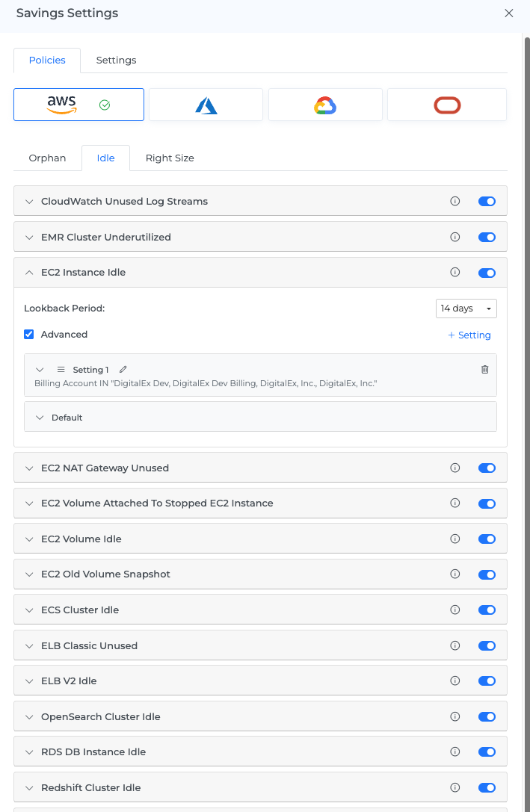Disable the EMR Cluster Underutilized toggle
This screenshot has height=812, width=530.
point(487,238)
